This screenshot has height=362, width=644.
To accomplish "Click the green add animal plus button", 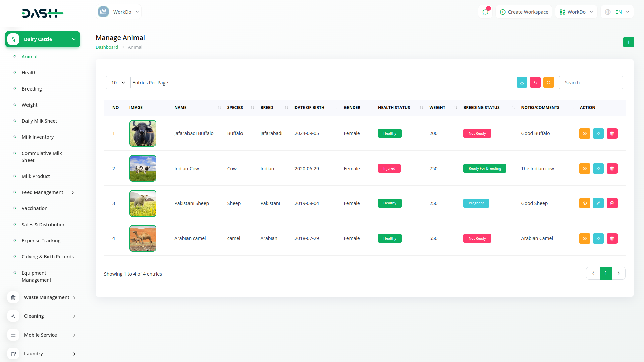I will pyautogui.click(x=628, y=42).
